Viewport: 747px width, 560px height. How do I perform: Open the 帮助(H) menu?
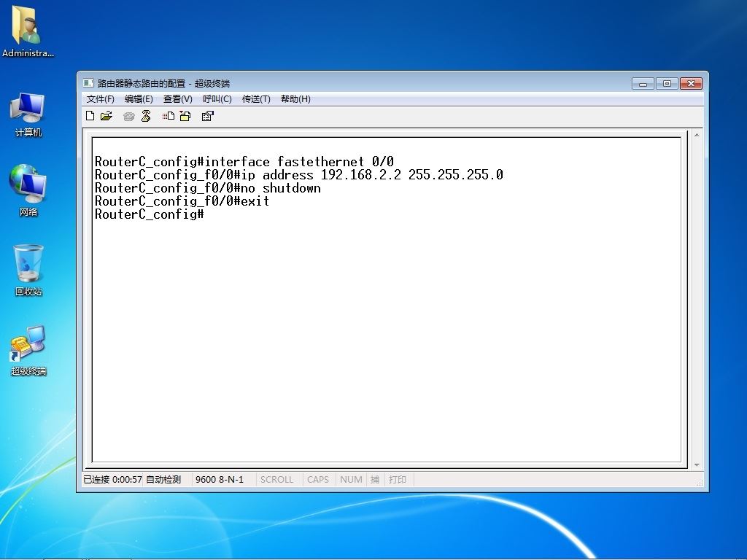point(296,99)
